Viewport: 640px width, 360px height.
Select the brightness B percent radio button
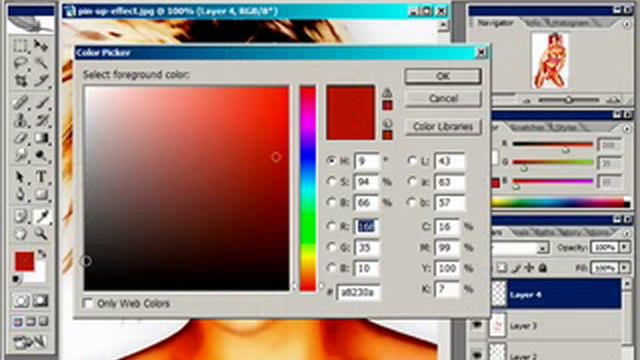[331, 202]
